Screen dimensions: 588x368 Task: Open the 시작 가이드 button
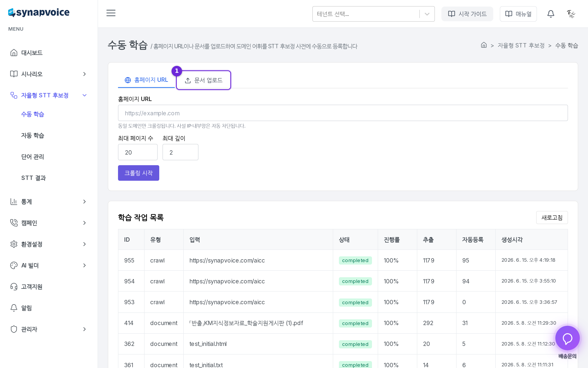click(x=467, y=14)
